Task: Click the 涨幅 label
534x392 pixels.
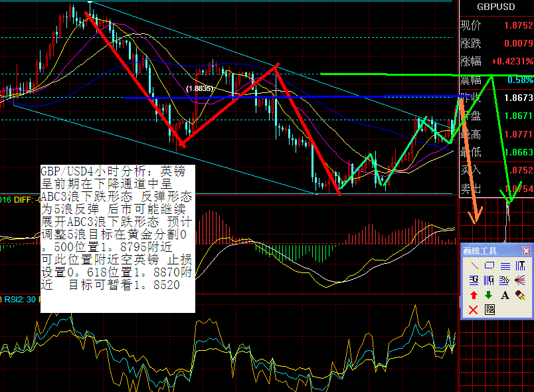Action: 471,61
